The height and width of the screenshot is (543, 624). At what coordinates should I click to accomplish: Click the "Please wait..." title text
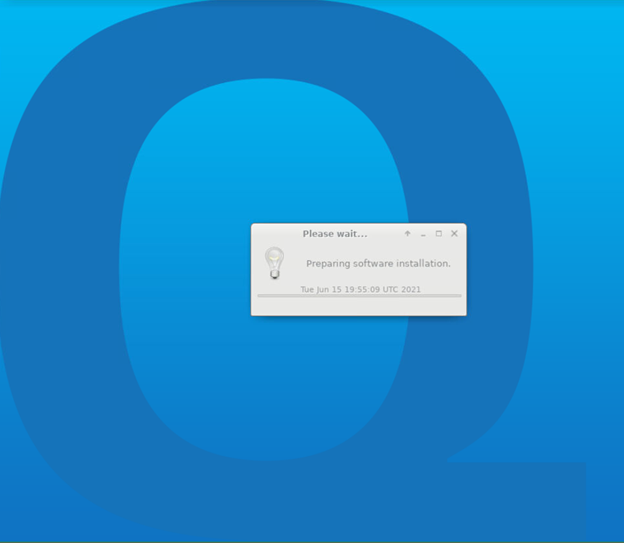tap(334, 234)
